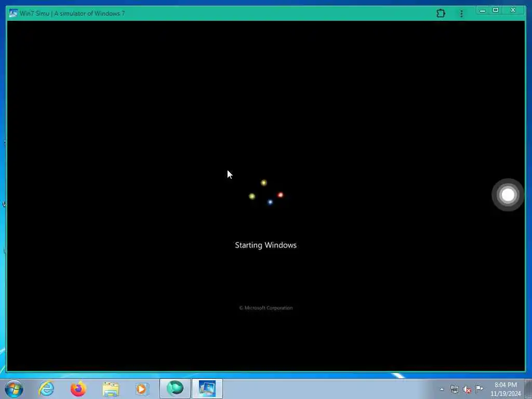This screenshot has width=532, height=399.
Task: Click the muted volume tray icon
Action: tap(467, 390)
